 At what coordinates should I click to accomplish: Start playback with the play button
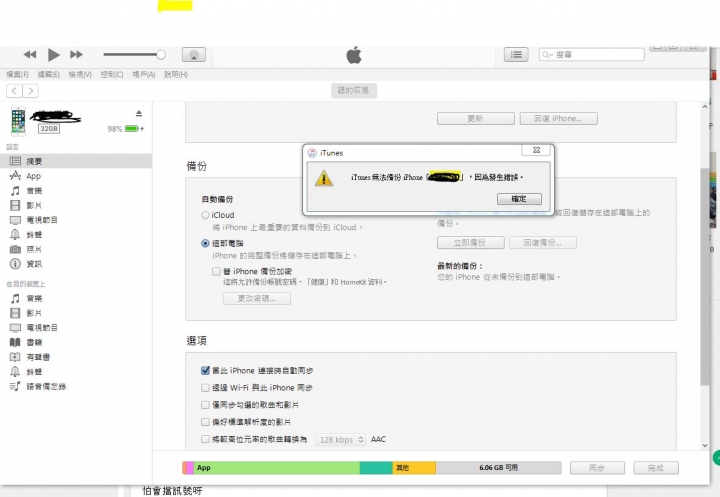[54, 55]
